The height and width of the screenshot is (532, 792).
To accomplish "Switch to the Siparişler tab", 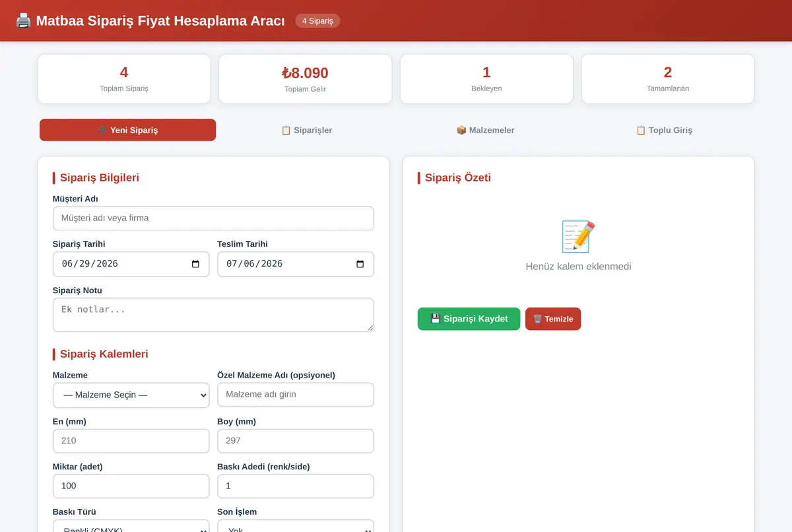I will (x=307, y=130).
